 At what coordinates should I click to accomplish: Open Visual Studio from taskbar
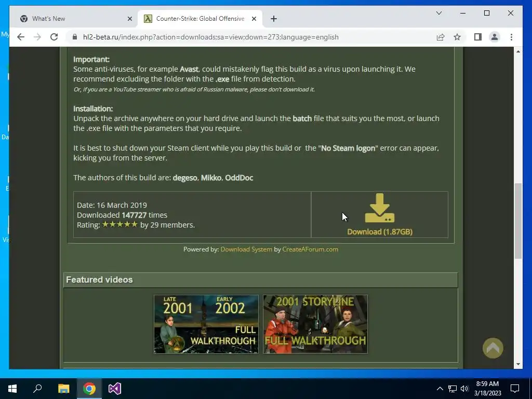[115, 389]
